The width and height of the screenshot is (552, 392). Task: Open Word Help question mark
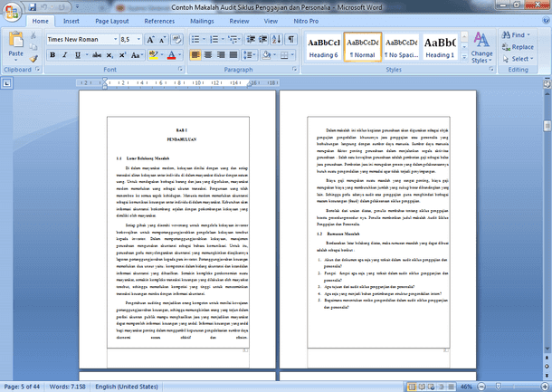546,21
